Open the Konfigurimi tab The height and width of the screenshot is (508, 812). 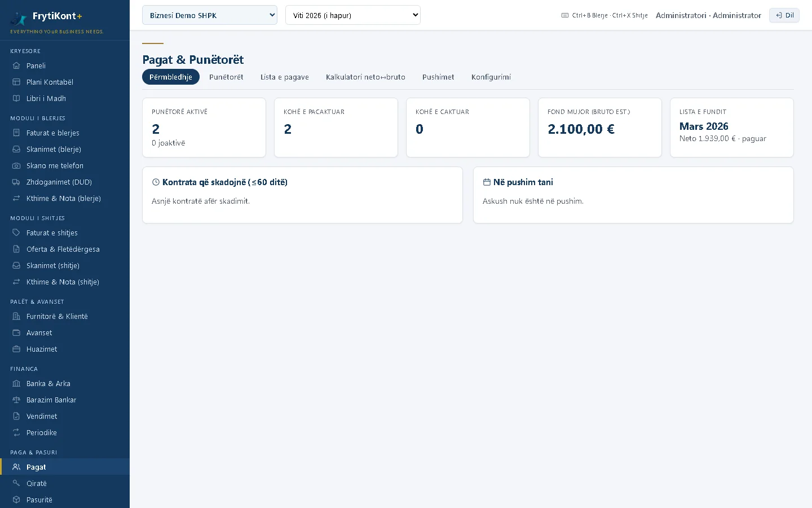click(491, 77)
